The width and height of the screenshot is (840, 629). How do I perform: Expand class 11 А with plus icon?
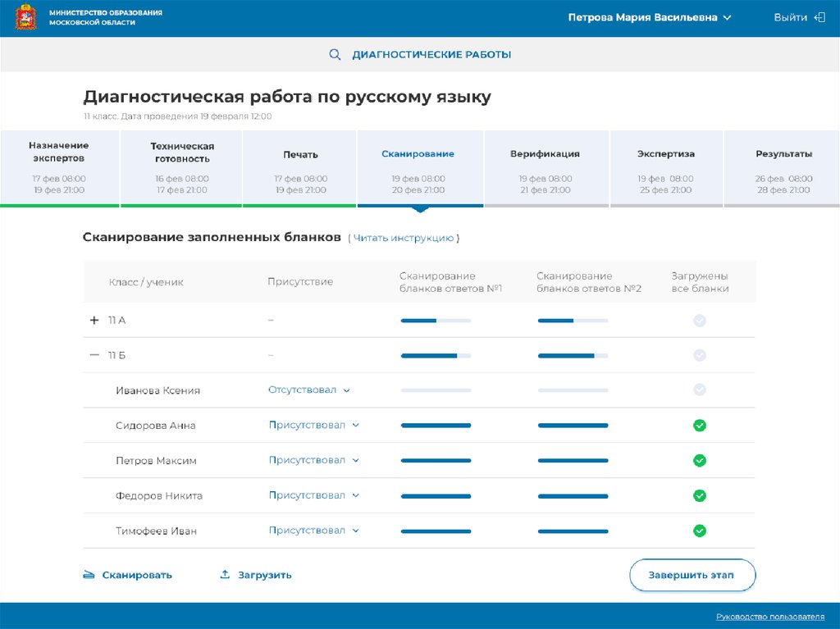coord(94,321)
